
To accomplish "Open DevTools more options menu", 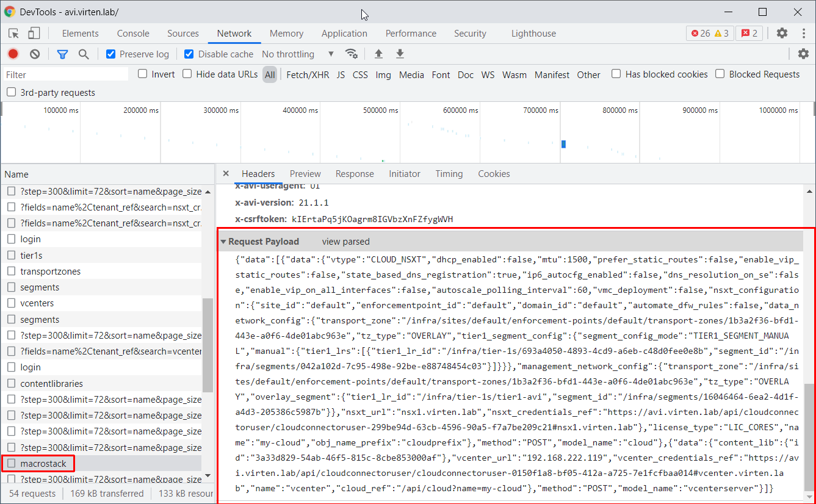I will click(x=803, y=34).
